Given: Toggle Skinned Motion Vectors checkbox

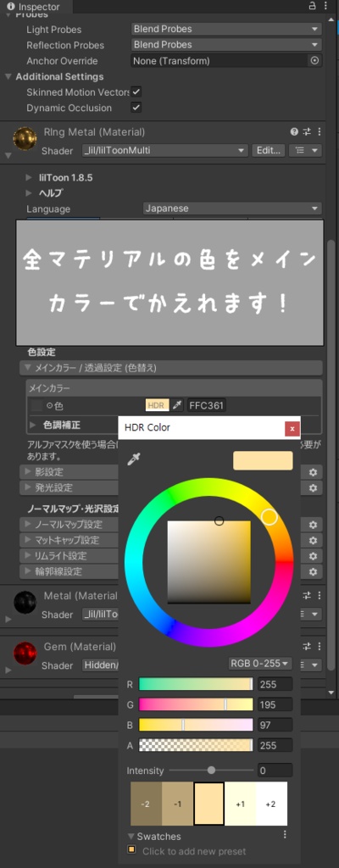Looking at the screenshot, I should 136,92.
